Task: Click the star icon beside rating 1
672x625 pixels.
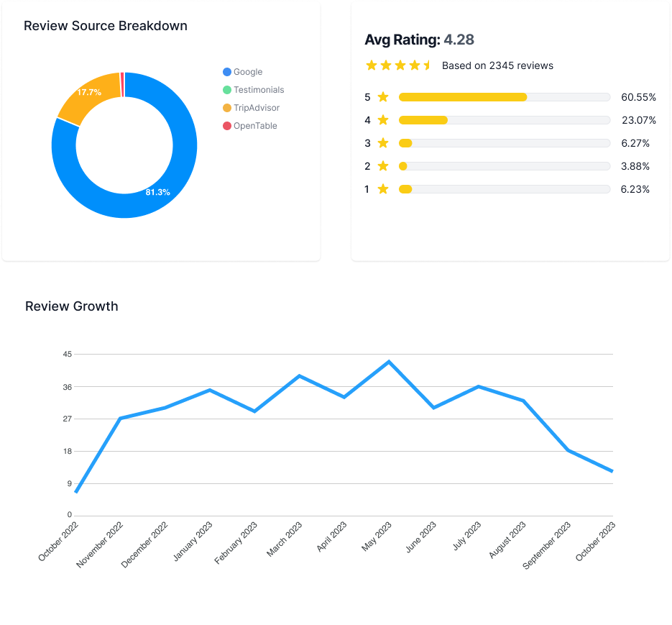Action: pos(383,189)
